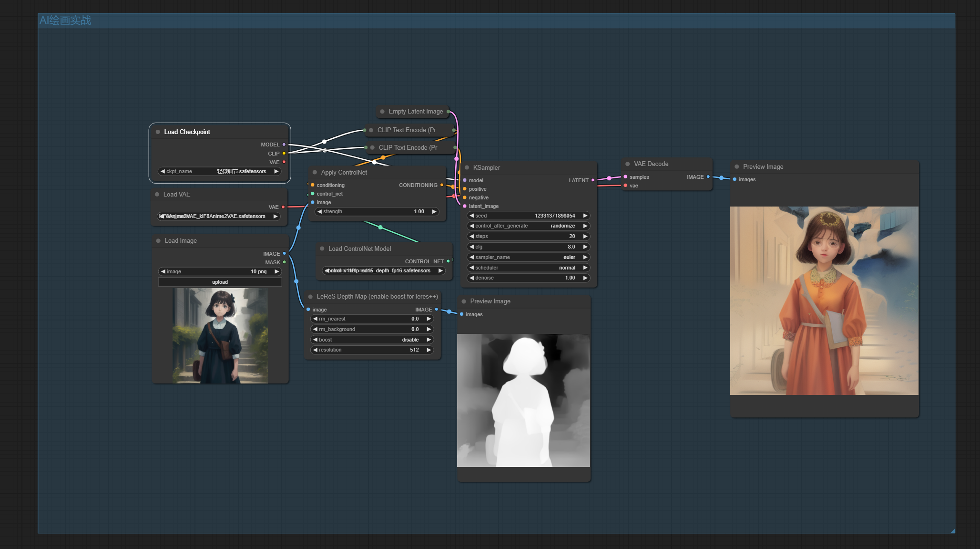Image resolution: width=980 pixels, height=549 pixels.
Task: Click the samples input socket on VAE Decode
Action: [625, 177]
